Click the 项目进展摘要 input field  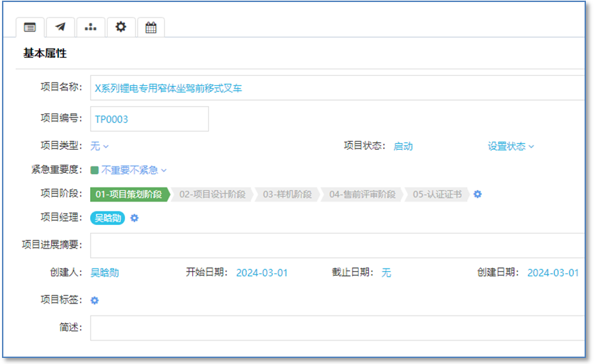[336, 245]
